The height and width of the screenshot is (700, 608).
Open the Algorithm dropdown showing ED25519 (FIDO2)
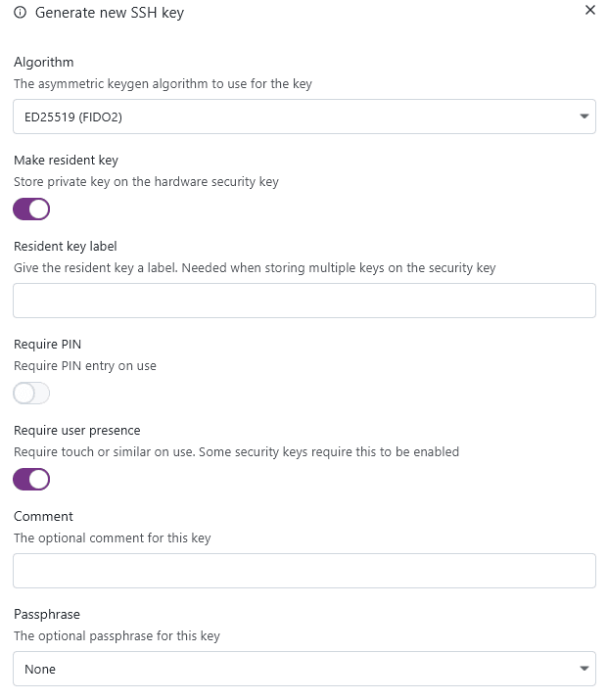294,117
